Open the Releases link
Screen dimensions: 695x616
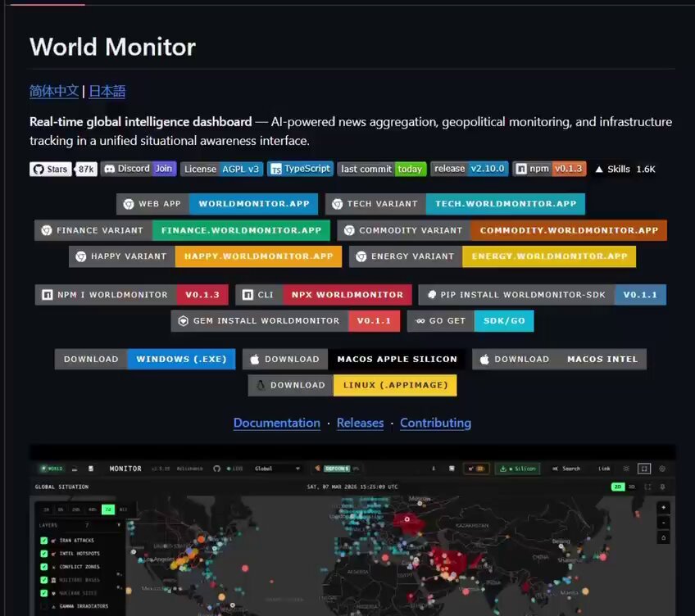[360, 423]
